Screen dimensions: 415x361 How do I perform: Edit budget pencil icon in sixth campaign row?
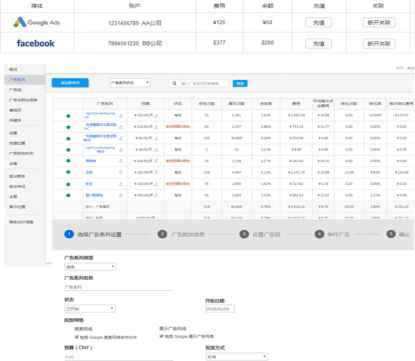pyautogui.click(x=156, y=172)
